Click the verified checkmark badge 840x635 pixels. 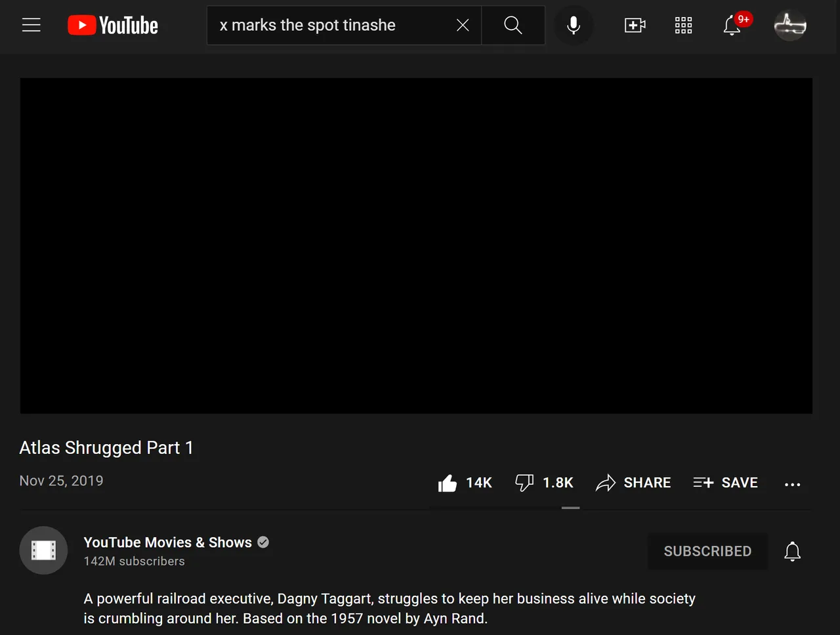[x=263, y=543]
